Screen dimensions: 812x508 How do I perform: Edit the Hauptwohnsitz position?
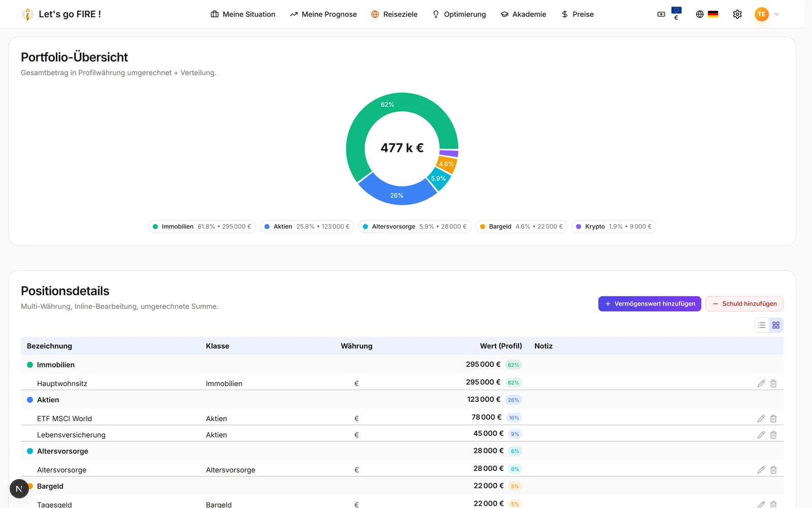pyautogui.click(x=761, y=384)
